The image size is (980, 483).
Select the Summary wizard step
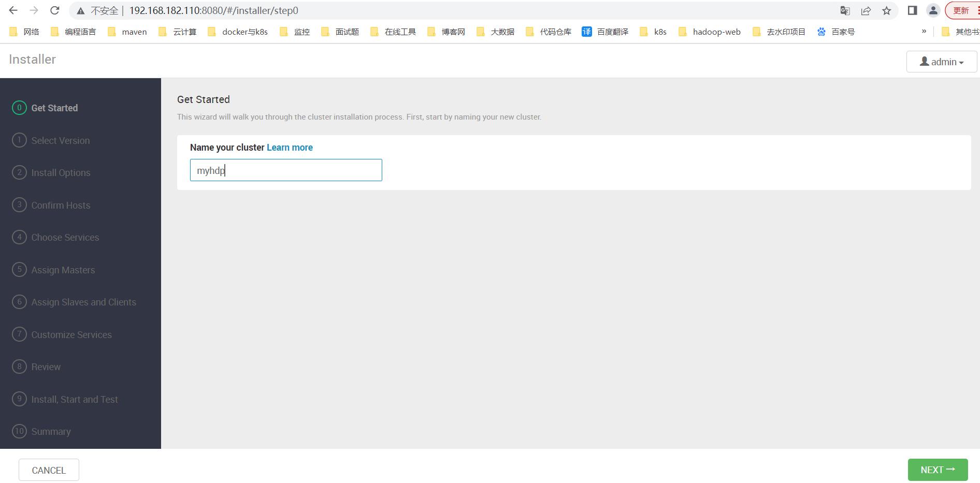click(x=41, y=431)
